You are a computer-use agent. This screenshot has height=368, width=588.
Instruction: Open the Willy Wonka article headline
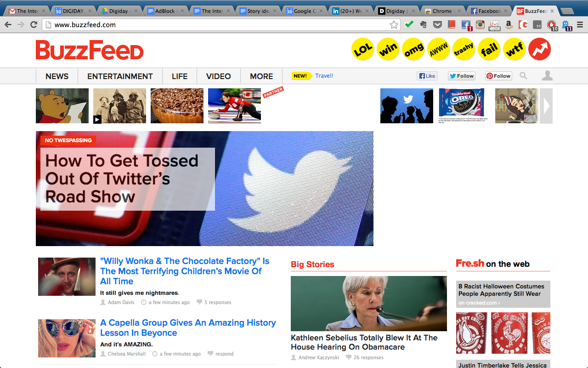[x=185, y=271]
